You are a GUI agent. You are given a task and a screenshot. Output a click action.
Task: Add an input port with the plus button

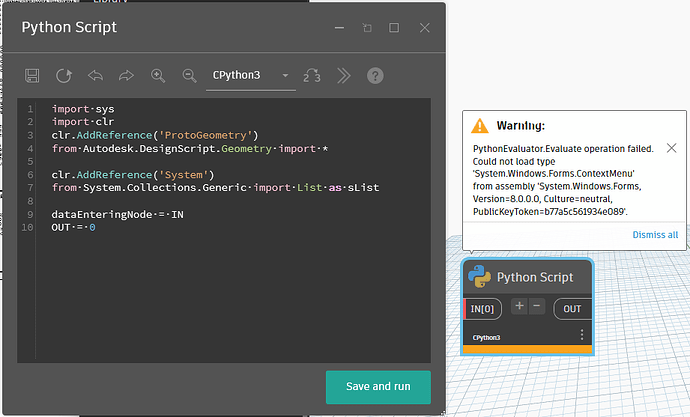[519, 306]
